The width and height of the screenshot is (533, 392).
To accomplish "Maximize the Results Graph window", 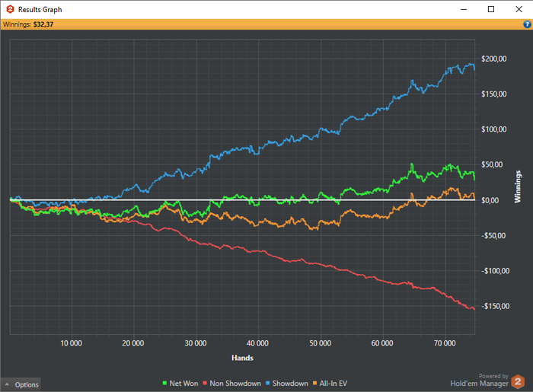I will point(491,9).
